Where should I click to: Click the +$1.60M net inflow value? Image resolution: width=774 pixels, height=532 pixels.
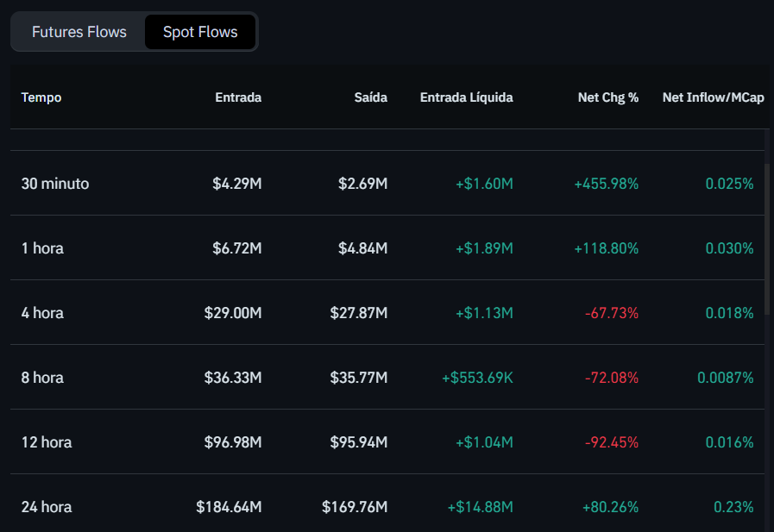[x=484, y=184]
